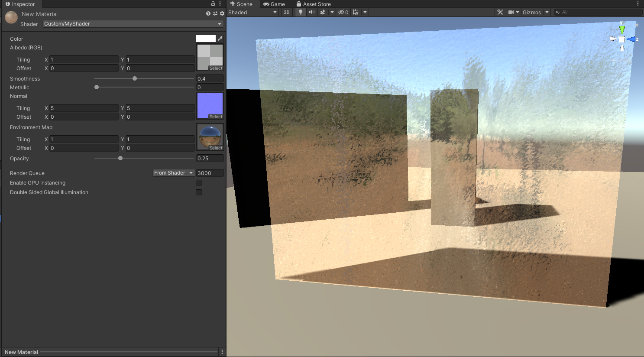Toggle the Inspector lock icon
Viewport: 644px width, 357px height.
pos(213,4)
